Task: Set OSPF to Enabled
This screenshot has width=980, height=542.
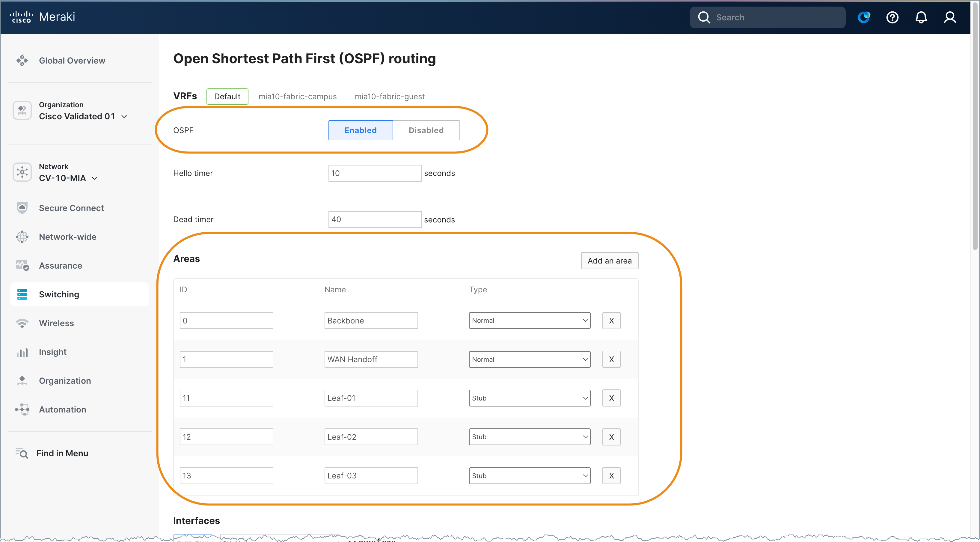Action: tap(360, 130)
